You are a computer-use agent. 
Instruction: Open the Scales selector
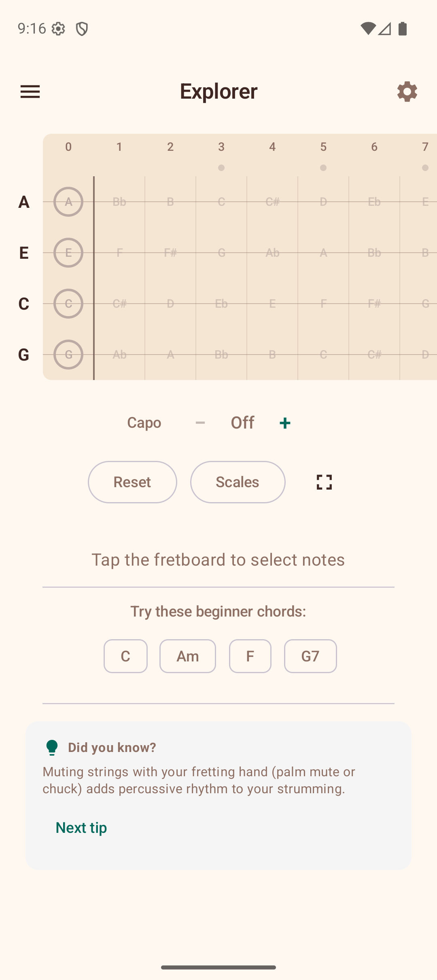[x=238, y=482]
